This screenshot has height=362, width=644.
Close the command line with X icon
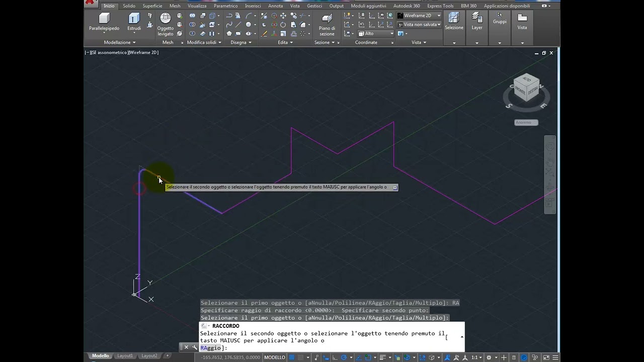point(186,347)
